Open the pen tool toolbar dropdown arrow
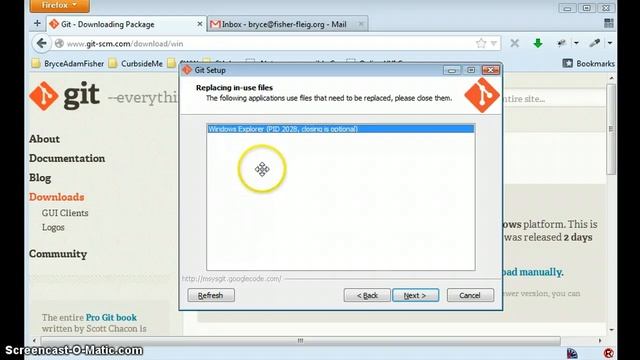The width and height of the screenshot is (640, 360). pyautogui.click(x=610, y=43)
